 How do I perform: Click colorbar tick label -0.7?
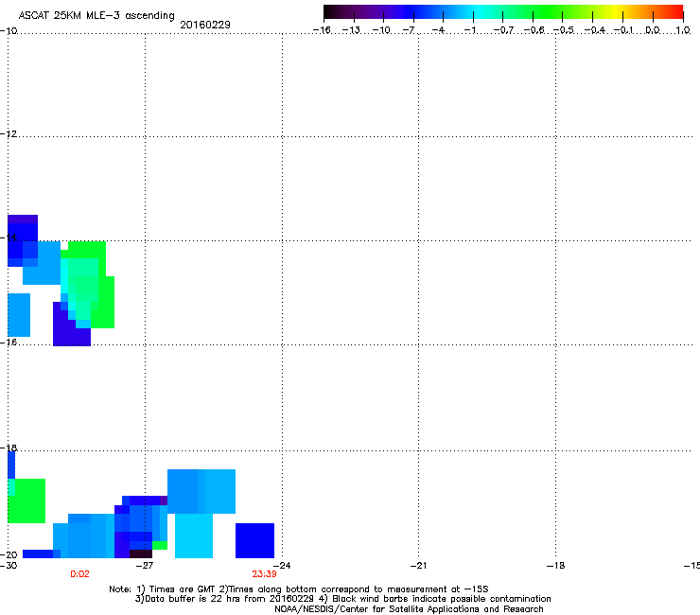pos(503,30)
